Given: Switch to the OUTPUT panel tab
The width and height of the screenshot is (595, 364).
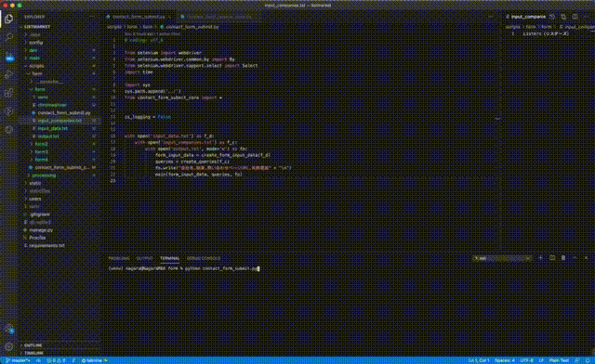Looking at the screenshot, I should (144, 258).
